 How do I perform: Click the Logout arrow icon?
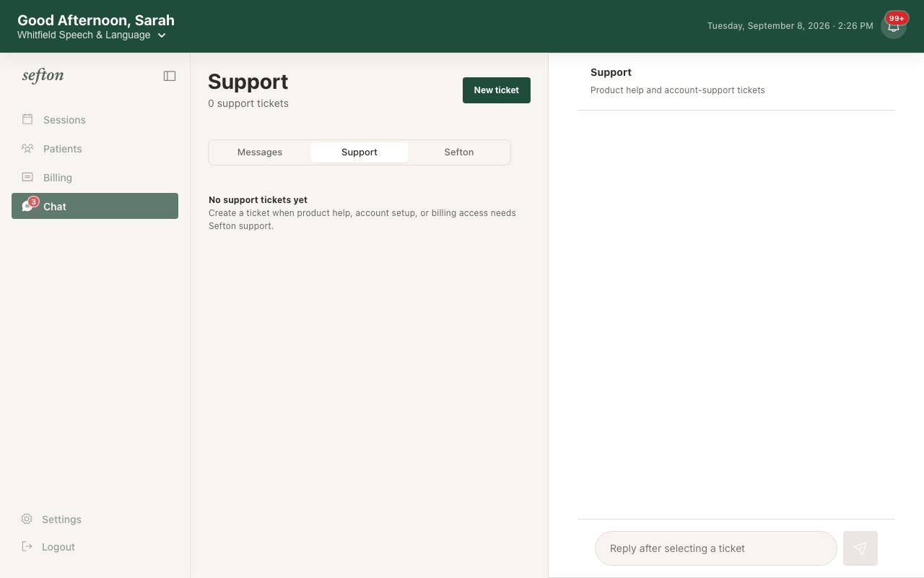[x=27, y=546]
